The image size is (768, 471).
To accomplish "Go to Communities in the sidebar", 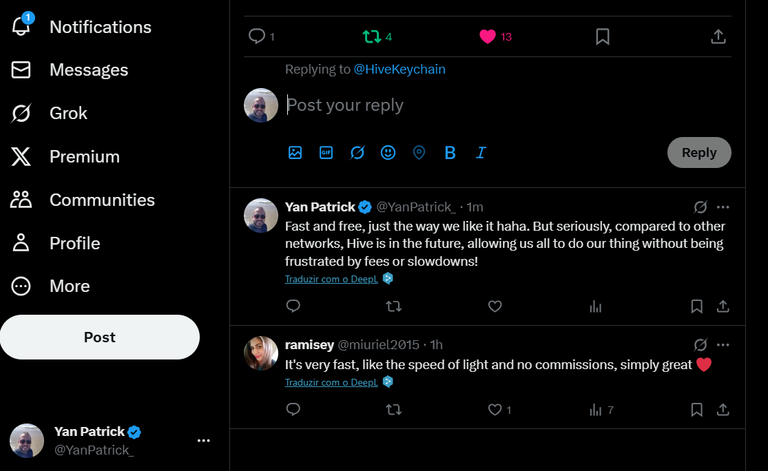I will coord(82,200).
